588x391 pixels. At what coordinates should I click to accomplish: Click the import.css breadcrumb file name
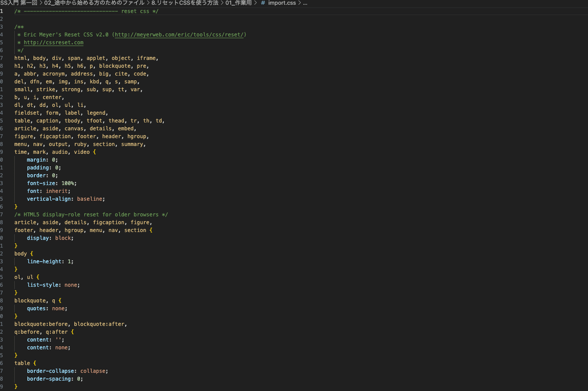282,3
